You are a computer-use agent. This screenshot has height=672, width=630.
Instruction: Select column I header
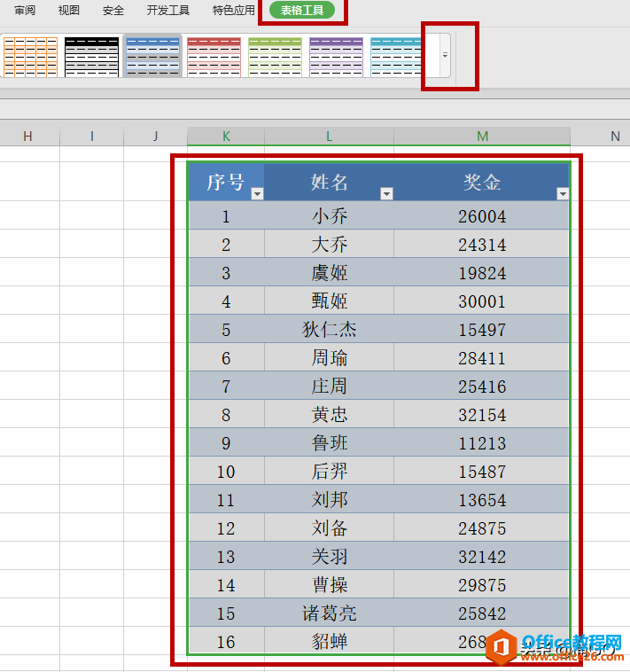pyautogui.click(x=91, y=137)
